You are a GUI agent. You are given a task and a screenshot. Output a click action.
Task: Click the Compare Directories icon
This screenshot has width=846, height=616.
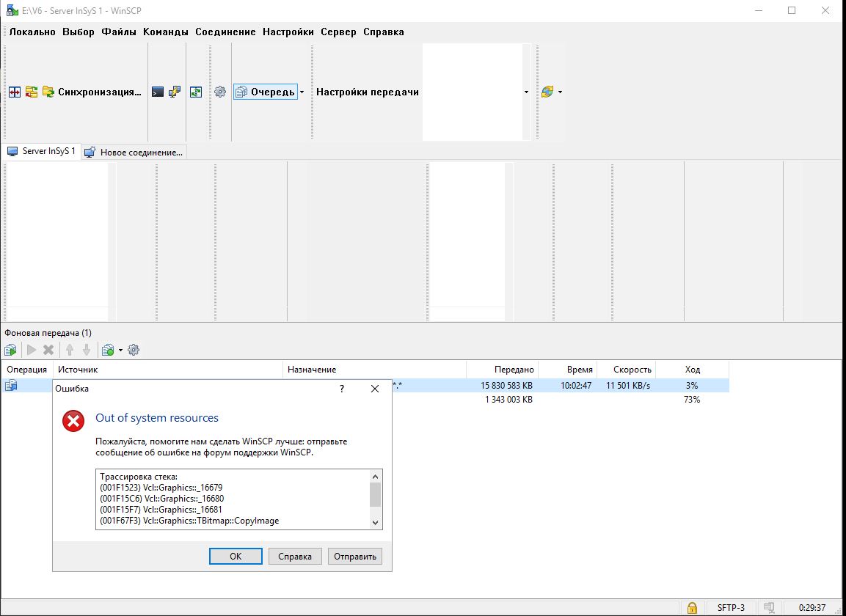(14, 92)
